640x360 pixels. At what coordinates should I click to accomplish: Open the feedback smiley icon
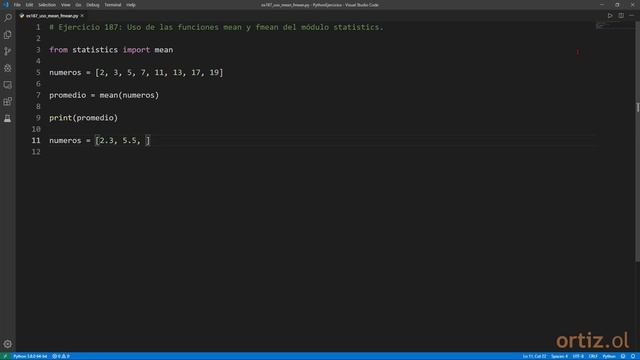(x=623, y=356)
